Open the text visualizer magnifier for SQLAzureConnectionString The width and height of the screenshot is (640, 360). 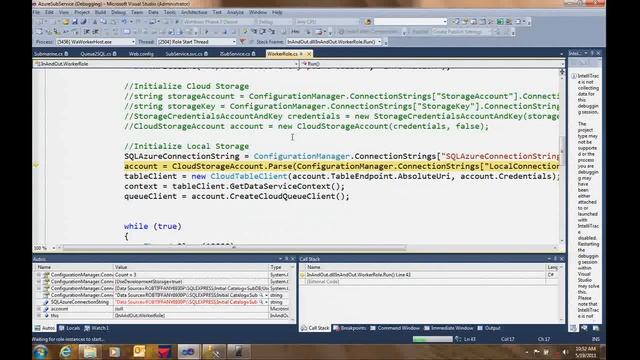pyautogui.click(x=261, y=302)
